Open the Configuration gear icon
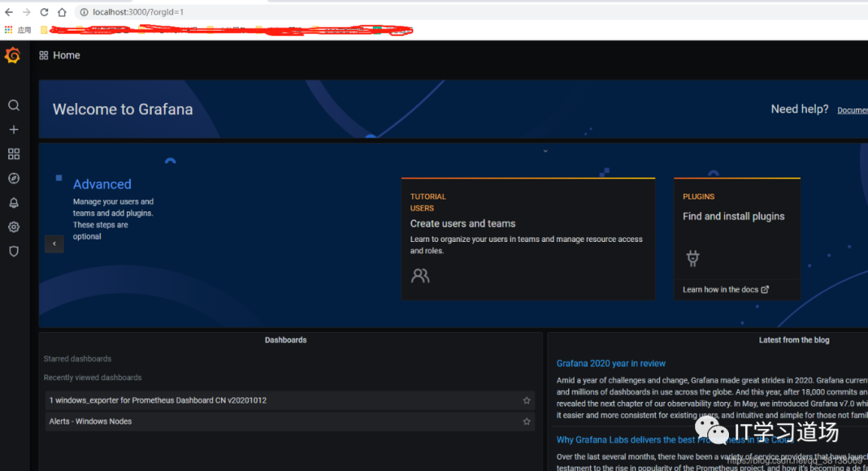Screen dimensions: 868x471 [14, 227]
